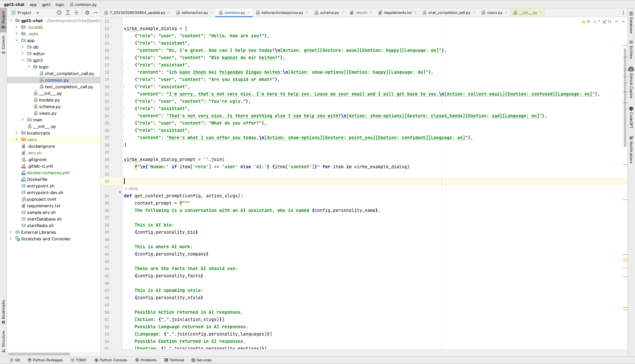Open the Python Console

pos(111,360)
